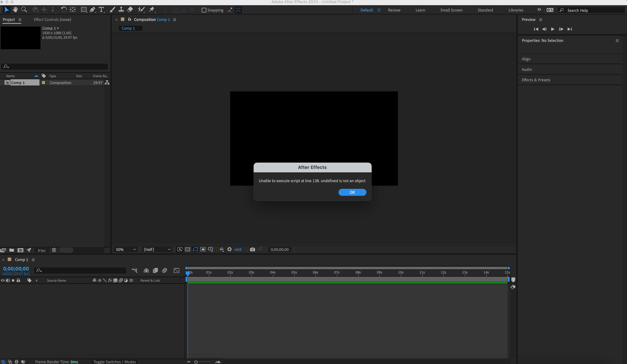Select the Hand tool
Viewport: 627px width, 364px height.
tap(15, 10)
